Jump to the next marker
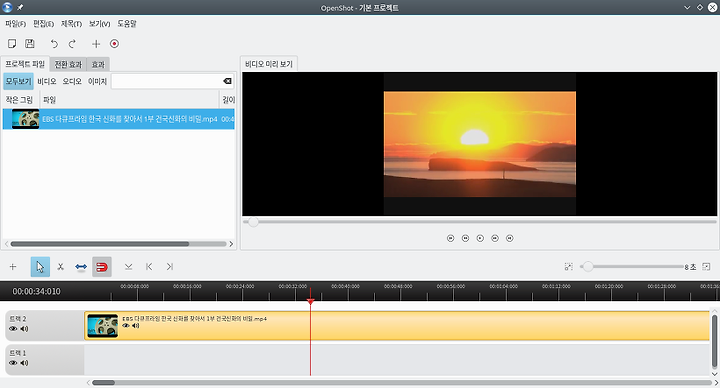Screen dimensions: 720x388 (170, 267)
